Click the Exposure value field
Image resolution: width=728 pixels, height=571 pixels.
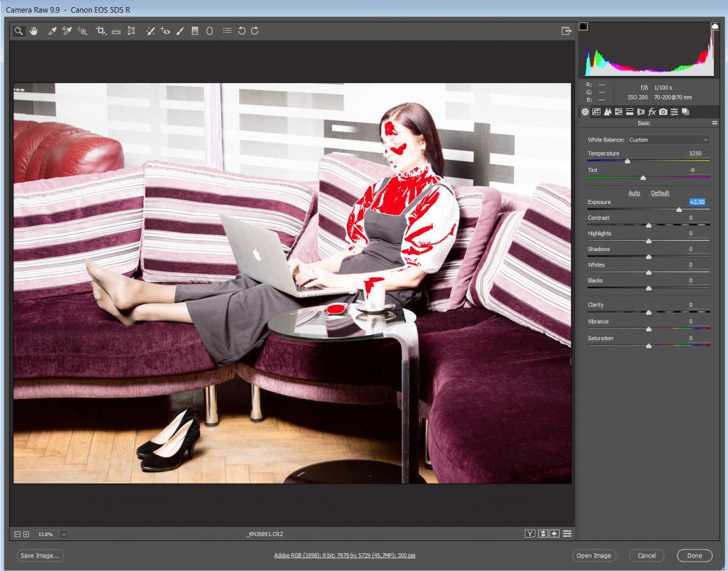(x=697, y=202)
